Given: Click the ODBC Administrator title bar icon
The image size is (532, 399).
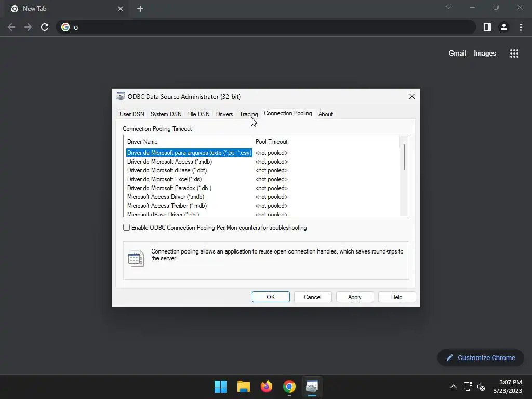Looking at the screenshot, I should point(121,96).
